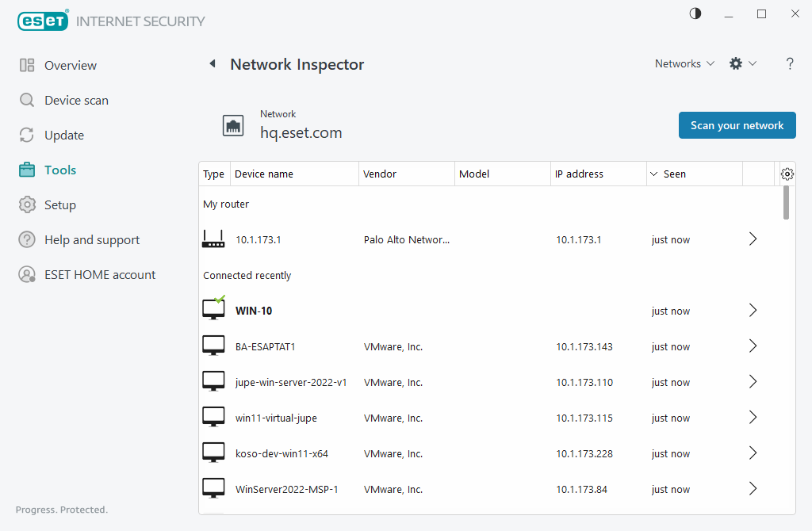Image resolution: width=812 pixels, height=531 pixels.
Task: Expand details chevron for win11-virtual-jupe
Action: click(x=753, y=418)
